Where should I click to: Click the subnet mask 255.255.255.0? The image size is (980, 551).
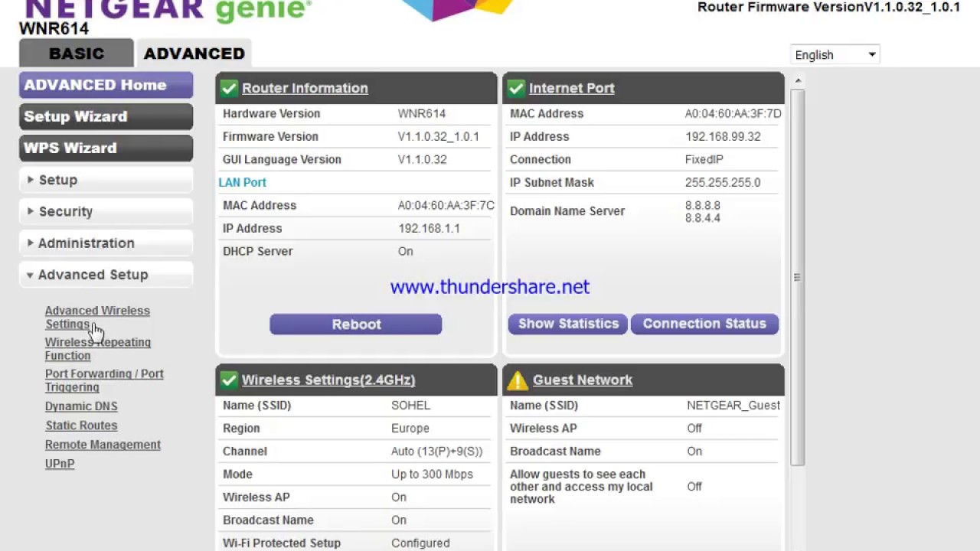pos(723,182)
